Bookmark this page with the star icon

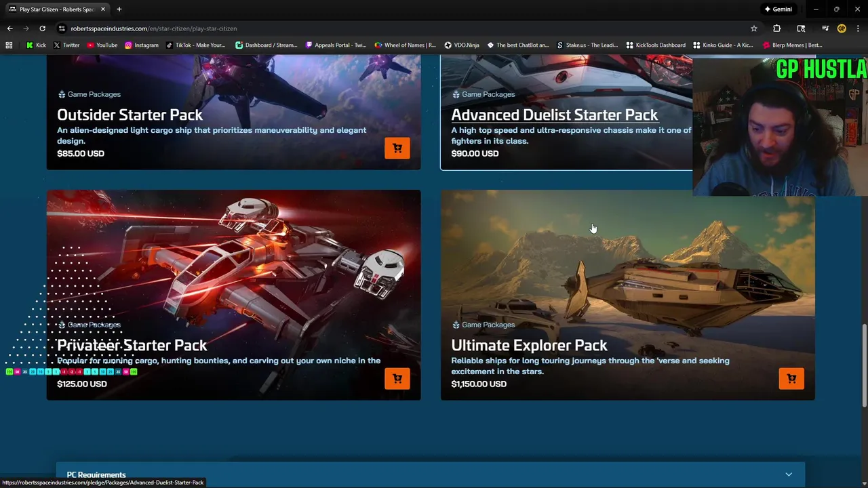753,28
